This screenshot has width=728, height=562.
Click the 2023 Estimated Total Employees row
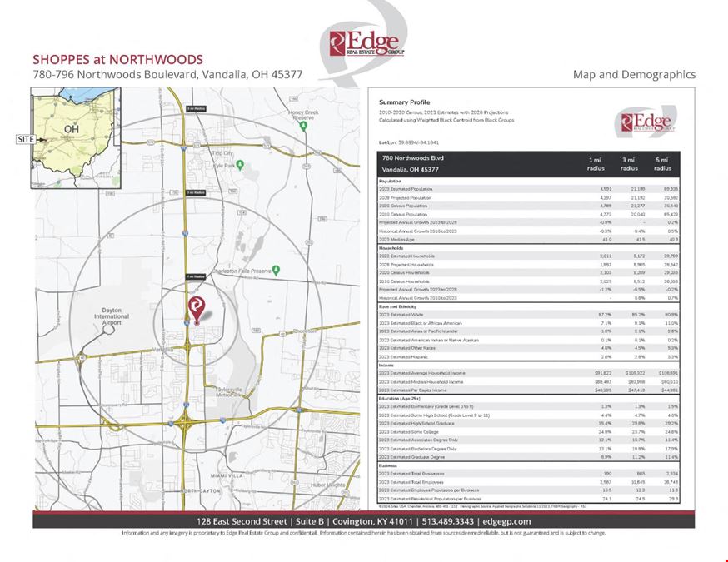(529, 482)
